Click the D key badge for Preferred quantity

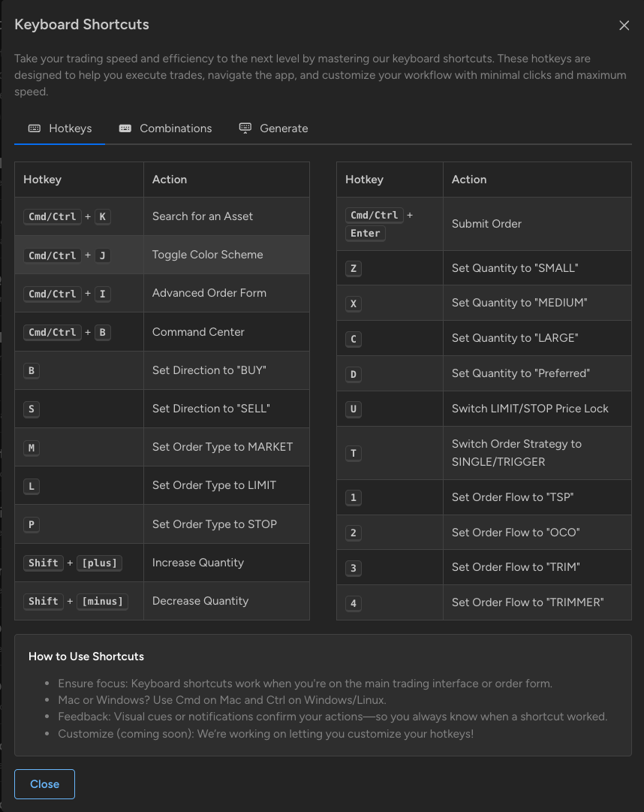pos(354,374)
